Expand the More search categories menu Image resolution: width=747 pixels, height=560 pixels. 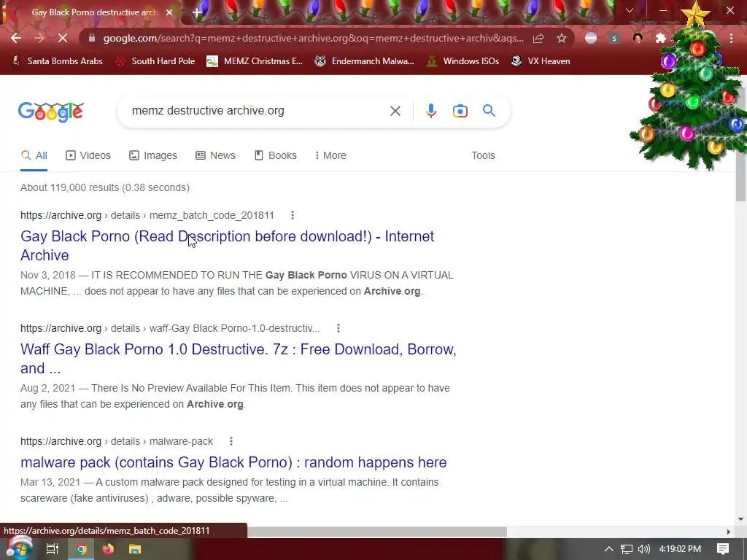point(330,156)
